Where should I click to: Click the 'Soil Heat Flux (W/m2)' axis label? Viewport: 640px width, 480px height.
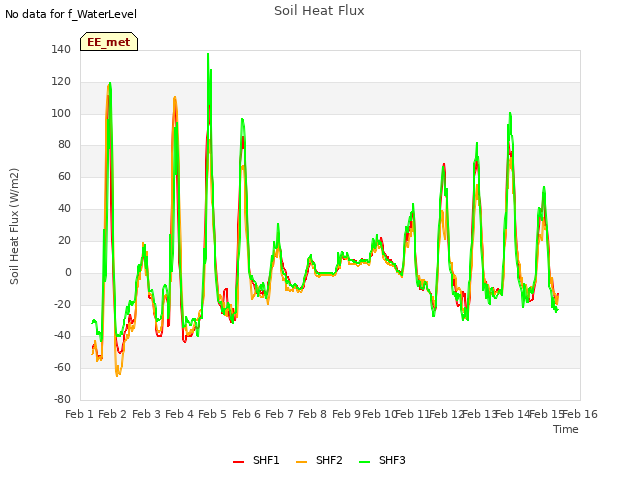click(x=14, y=226)
